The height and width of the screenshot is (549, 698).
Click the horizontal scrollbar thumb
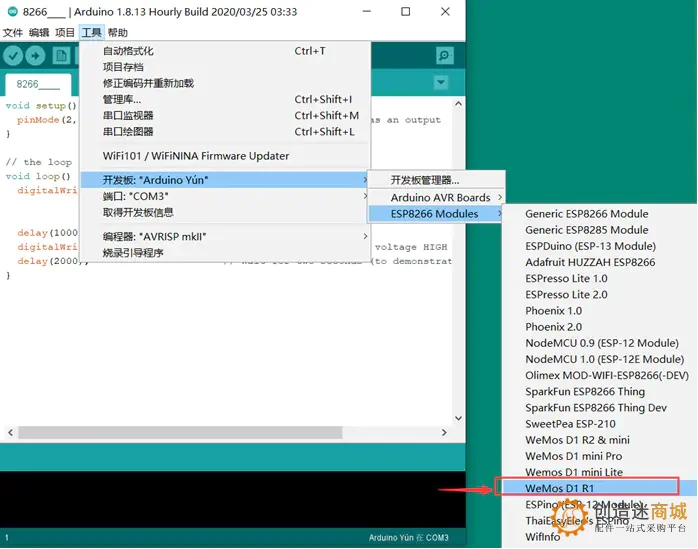point(180,432)
